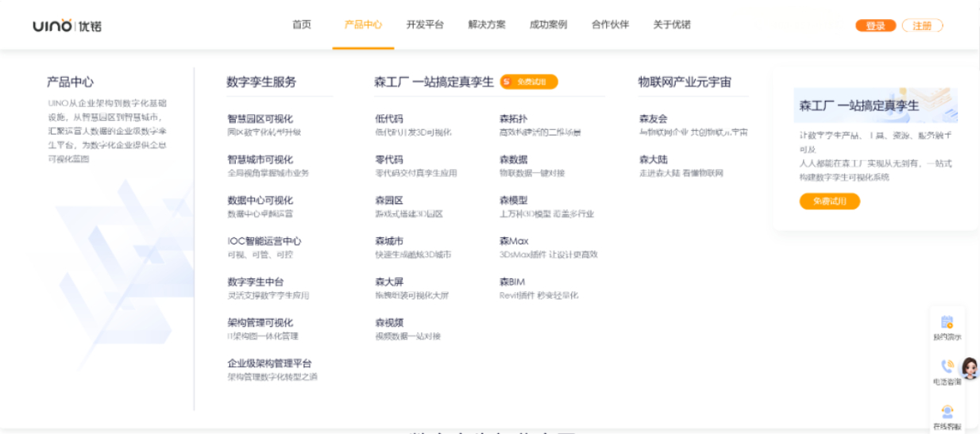Click the UINO 优锘 logo
The height and width of the screenshot is (434, 980).
[x=68, y=25]
